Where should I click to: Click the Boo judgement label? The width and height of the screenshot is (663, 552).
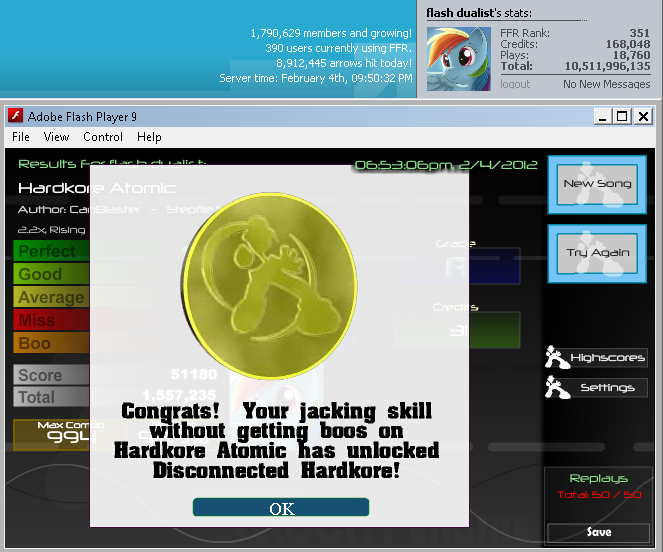[x=34, y=343]
